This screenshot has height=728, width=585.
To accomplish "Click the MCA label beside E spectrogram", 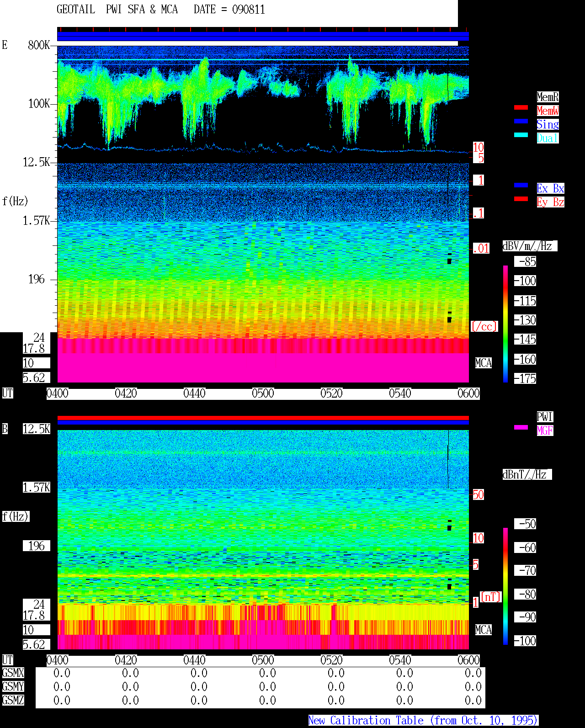I will pos(484,363).
